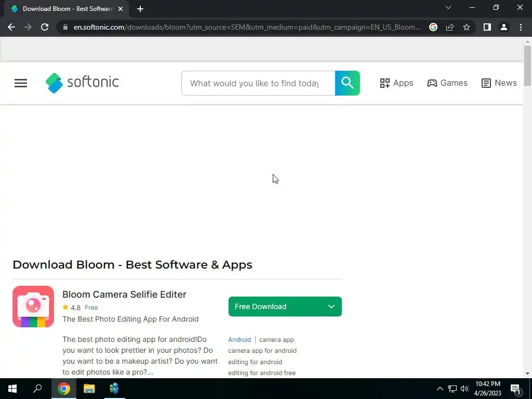532x399 pixels.
Task: Click the blue figure taskbar app icon
Action: [x=115, y=389]
